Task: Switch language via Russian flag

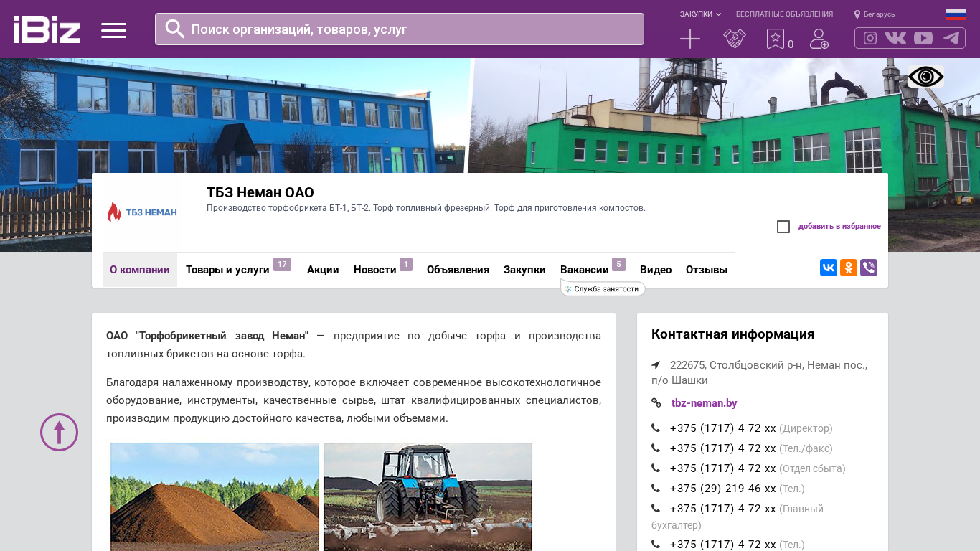Action: (956, 14)
